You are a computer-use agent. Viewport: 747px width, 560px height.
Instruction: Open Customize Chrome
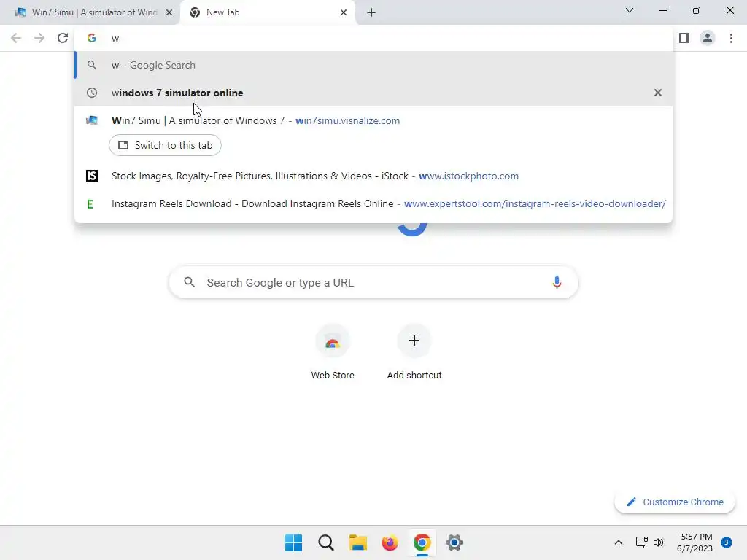[675, 502]
